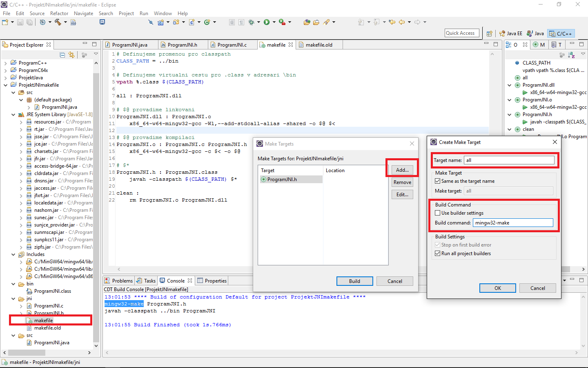Collapse the Includes tree node
The width and height of the screenshot is (588, 368).
pos(13,254)
